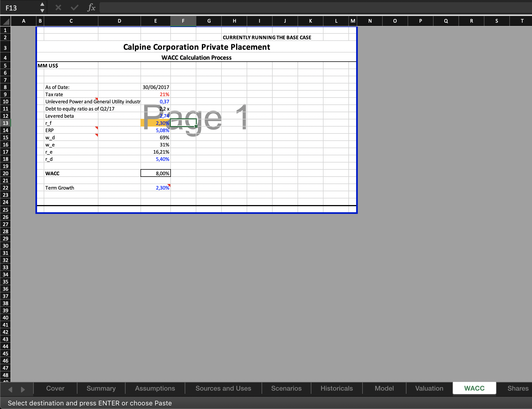The width and height of the screenshot is (532, 409).
Task: Click the 'Levered beta' label cell
Action: click(59, 116)
